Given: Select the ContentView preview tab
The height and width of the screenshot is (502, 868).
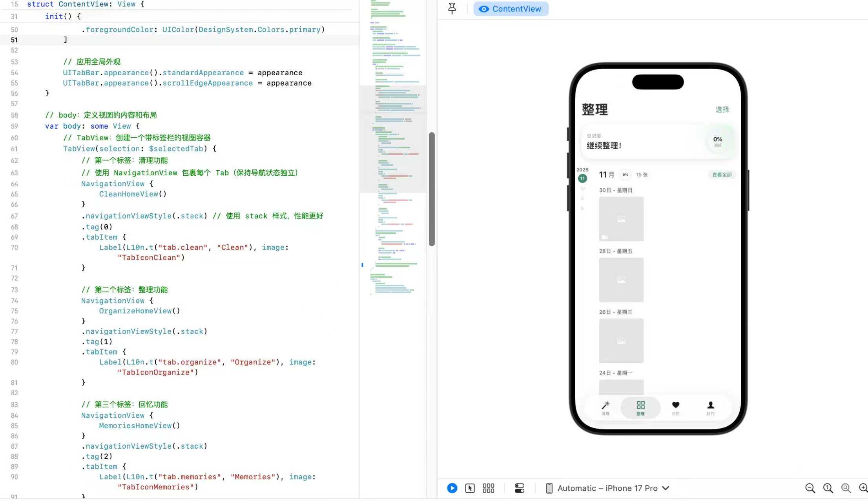Looking at the screenshot, I should pos(511,9).
